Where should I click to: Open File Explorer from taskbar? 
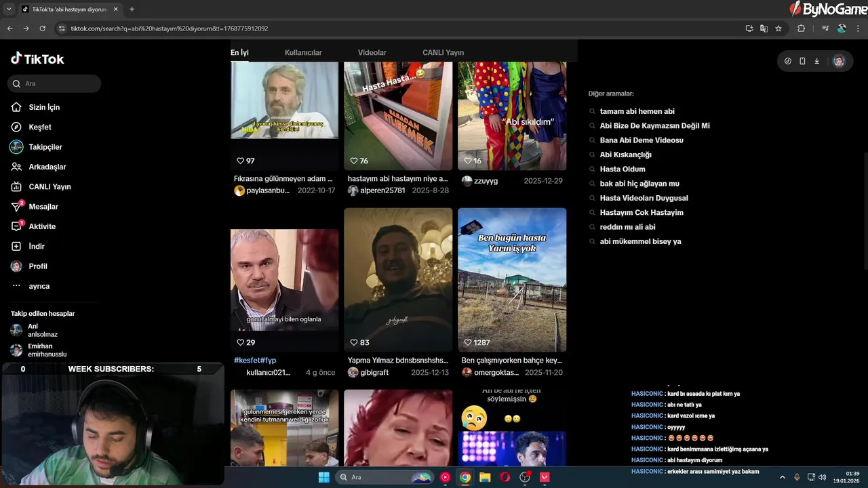click(x=485, y=477)
